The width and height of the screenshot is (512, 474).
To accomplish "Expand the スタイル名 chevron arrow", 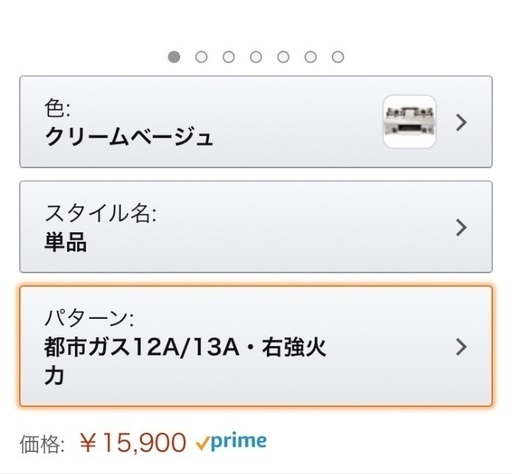I will coord(461,228).
